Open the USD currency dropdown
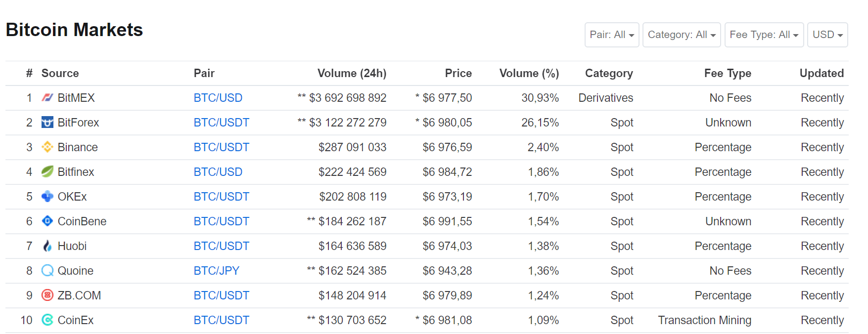Viewport: 868px width, 334px height. pyautogui.click(x=827, y=35)
